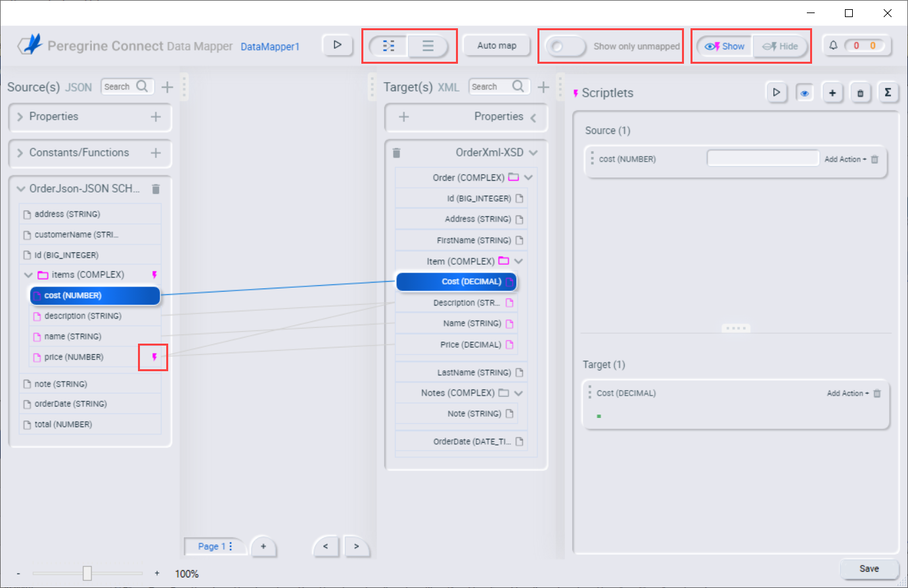This screenshot has width=908, height=588.
Task: Add a source property with plus
Action: (x=156, y=117)
